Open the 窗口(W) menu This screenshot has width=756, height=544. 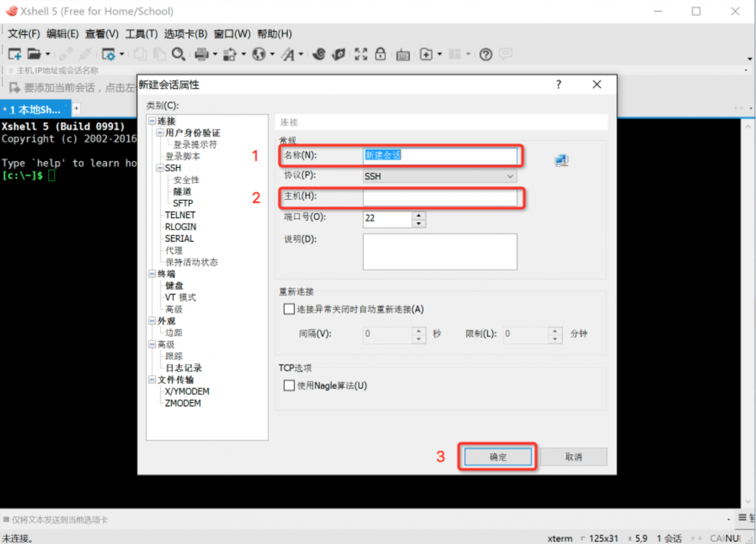coord(232,34)
